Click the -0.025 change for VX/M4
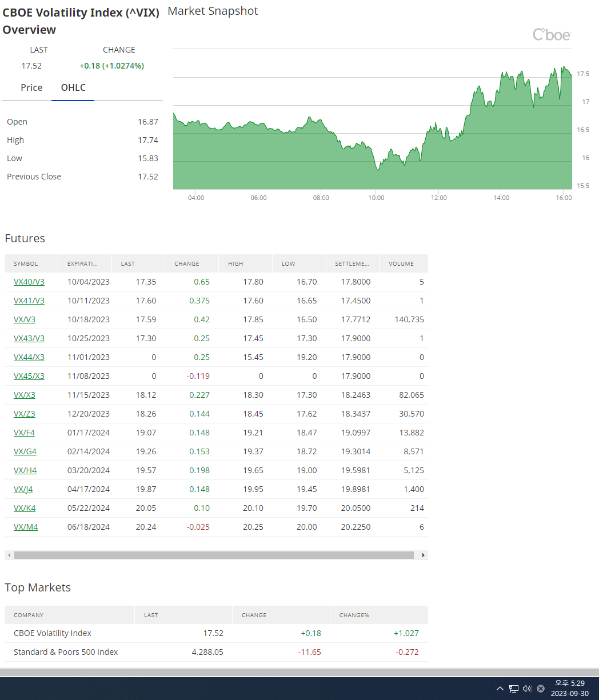The width and height of the screenshot is (599, 700). [x=198, y=527]
